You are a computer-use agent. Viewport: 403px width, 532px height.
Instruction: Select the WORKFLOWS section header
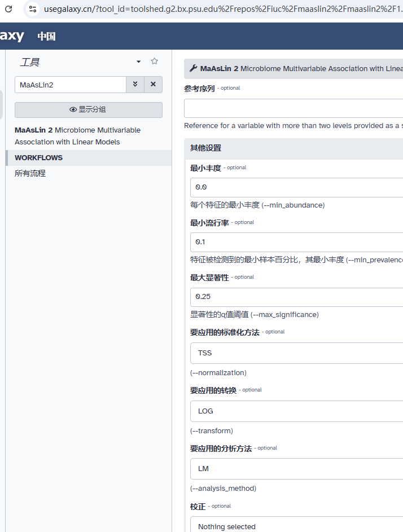pyautogui.click(x=89, y=158)
